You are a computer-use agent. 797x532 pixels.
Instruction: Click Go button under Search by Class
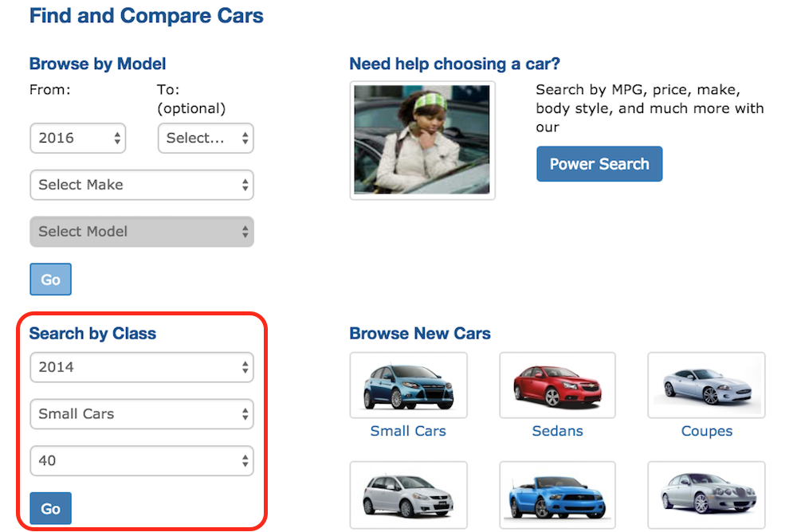(50, 508)
